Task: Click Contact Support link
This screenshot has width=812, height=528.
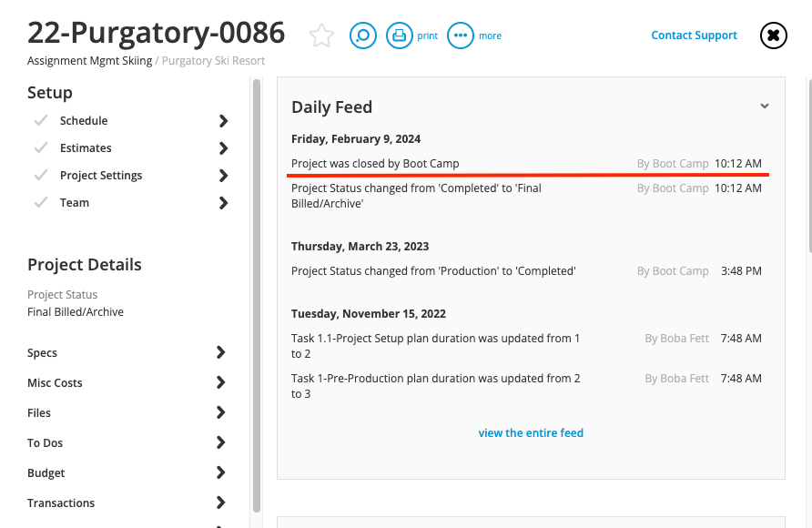Action: click(694, 36)
